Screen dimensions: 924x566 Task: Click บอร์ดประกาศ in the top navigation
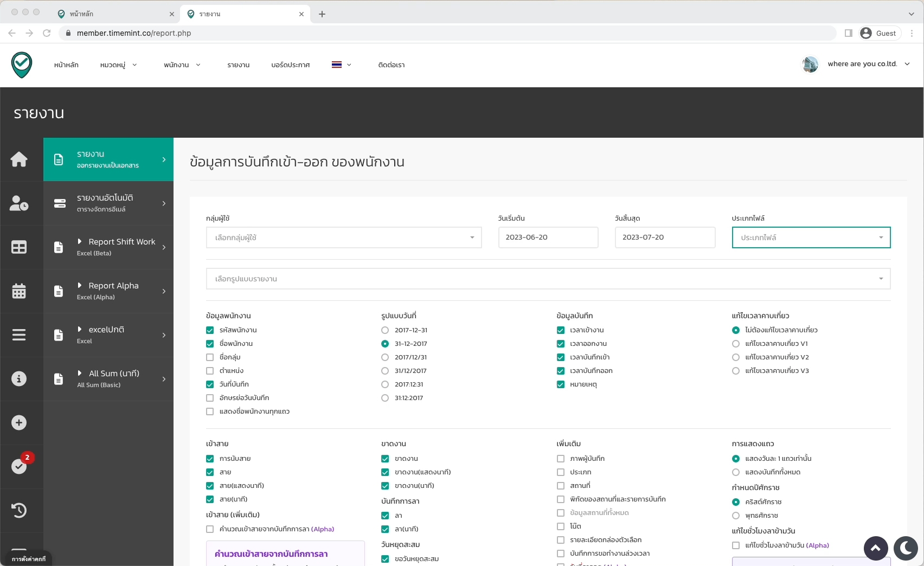[x=291, y=65]
